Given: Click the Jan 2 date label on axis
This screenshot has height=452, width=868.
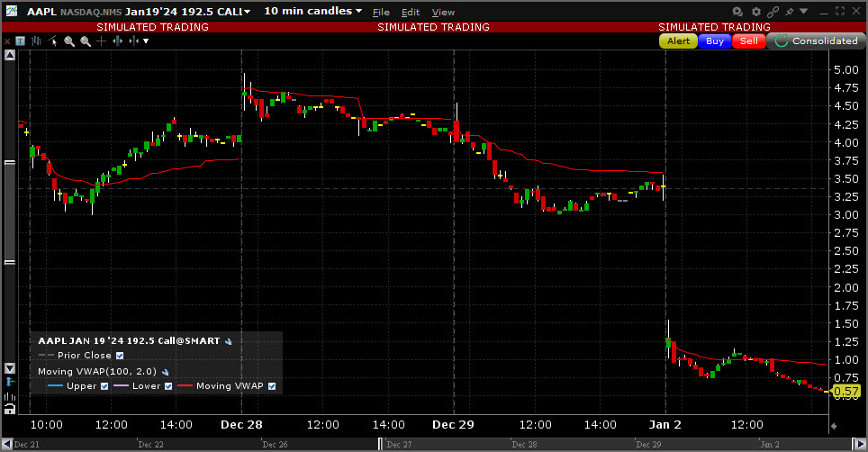Looking at the screenshot, I should (x=665, y=425).
